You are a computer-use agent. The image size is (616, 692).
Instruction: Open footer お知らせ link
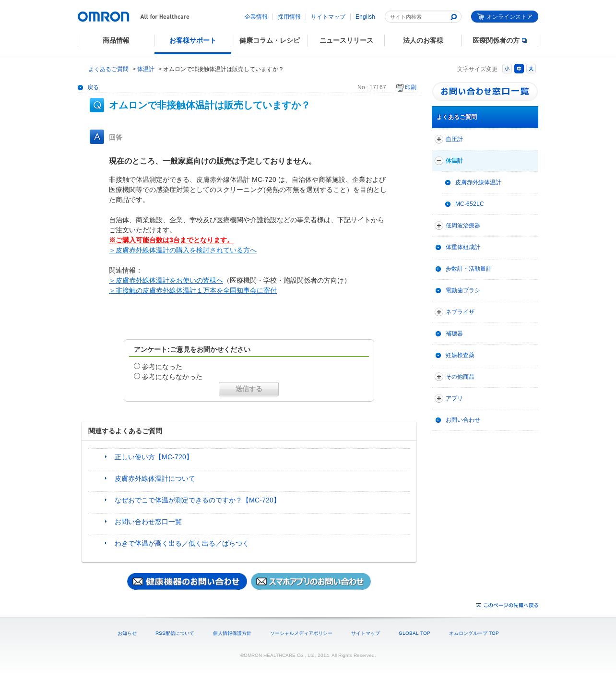(x=127, y=633)
